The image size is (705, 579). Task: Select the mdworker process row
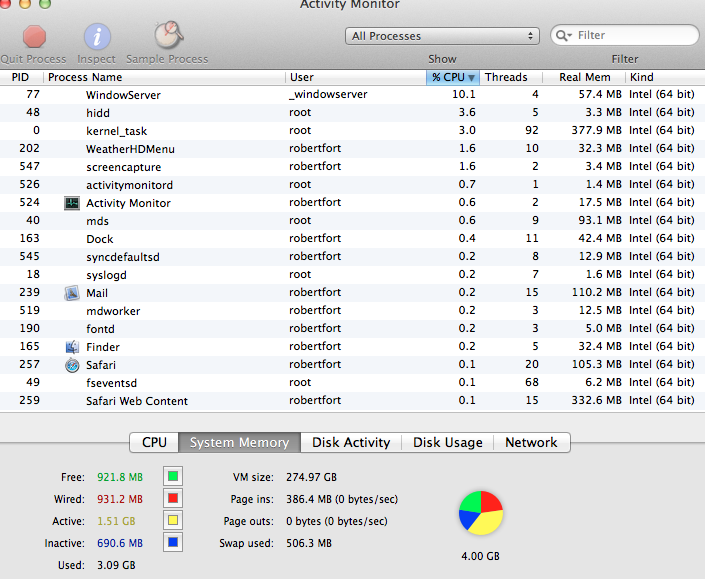pos(352,311)
